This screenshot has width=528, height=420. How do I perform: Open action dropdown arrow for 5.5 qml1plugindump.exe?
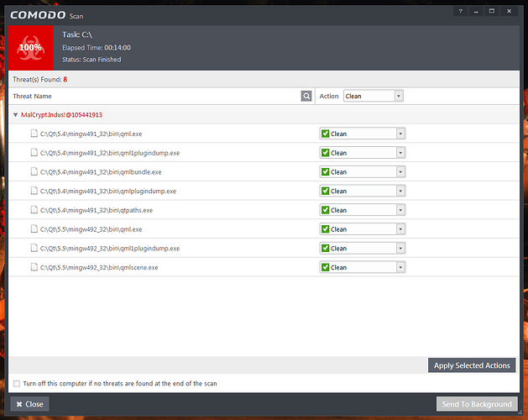[400, 249]
